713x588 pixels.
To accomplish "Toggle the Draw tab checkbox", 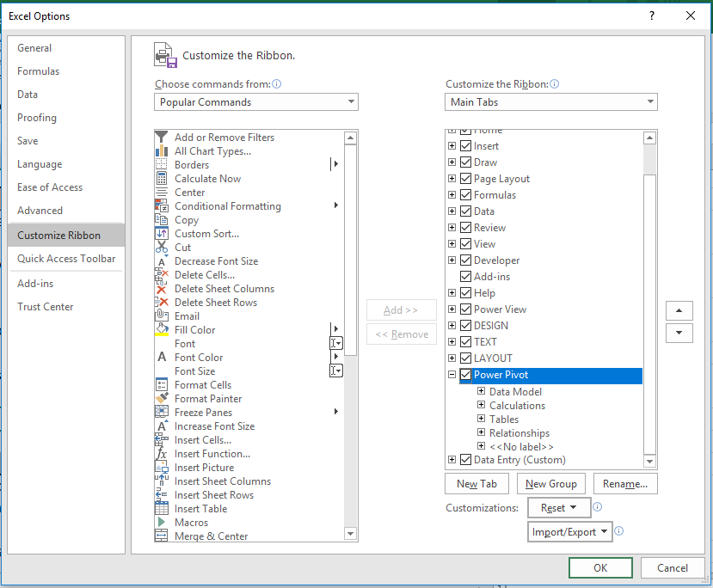I will pyautogui.click(x=465, y=162).
